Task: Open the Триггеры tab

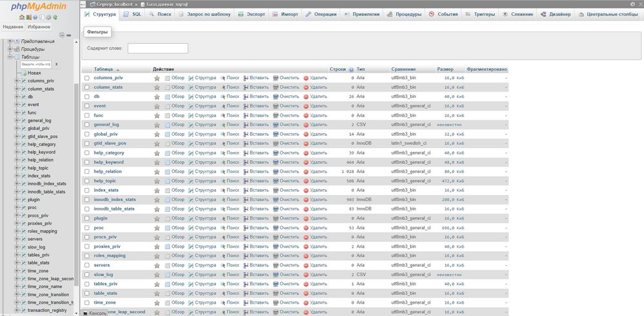Action: click(x=480, y=14)
